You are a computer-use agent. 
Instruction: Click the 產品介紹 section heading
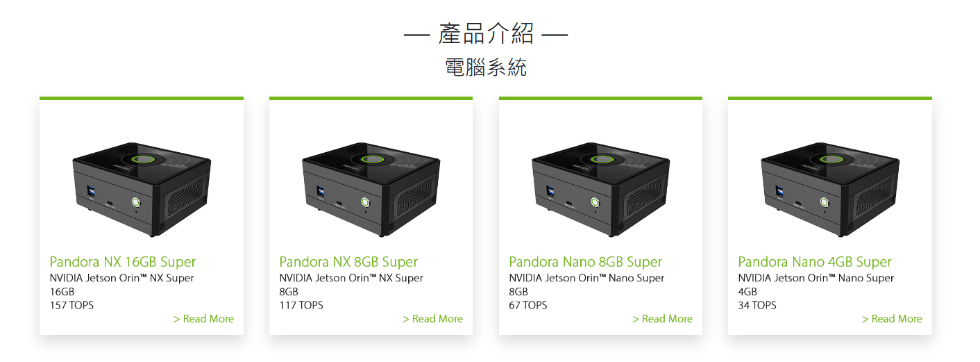click(486, 33)
